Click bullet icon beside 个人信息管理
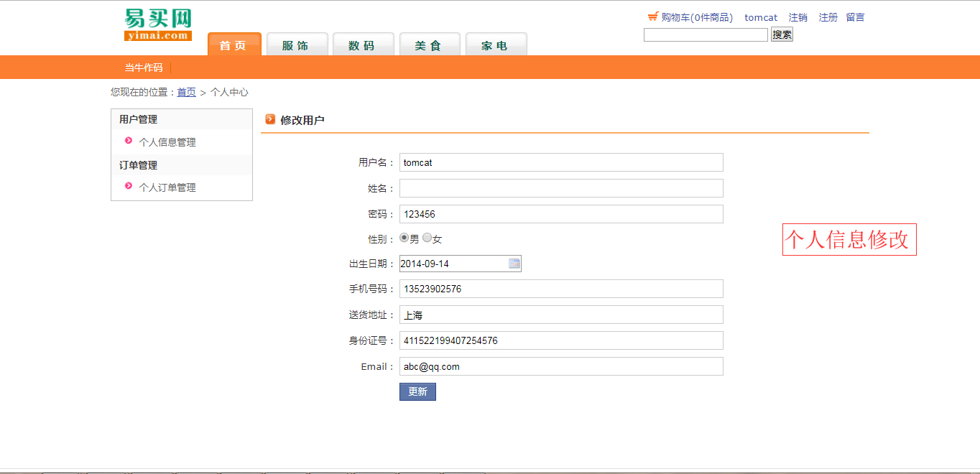The width and height of the screenshot is (980, 474). click(x=129, y=141)
